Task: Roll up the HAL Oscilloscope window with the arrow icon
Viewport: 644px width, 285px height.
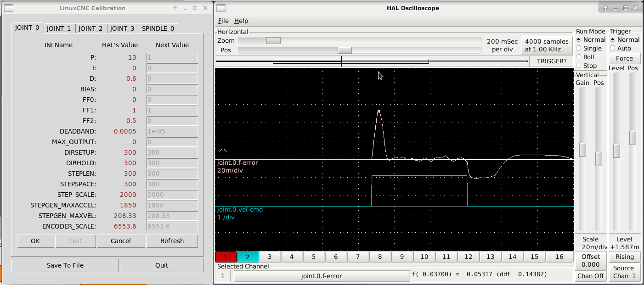Action: pos(605,8)
